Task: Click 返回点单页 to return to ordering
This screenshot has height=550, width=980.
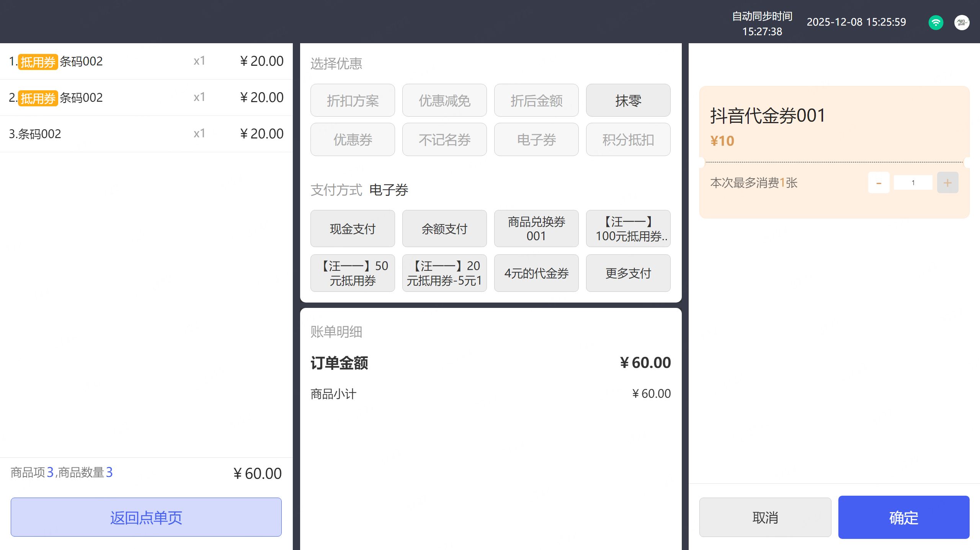Action: point(146,517)
